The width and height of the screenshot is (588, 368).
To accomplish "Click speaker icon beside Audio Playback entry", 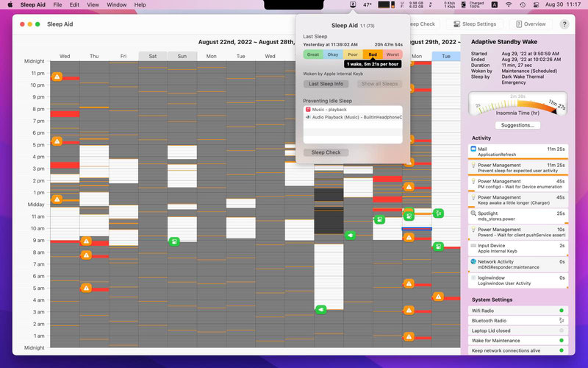I will [308, 117].
